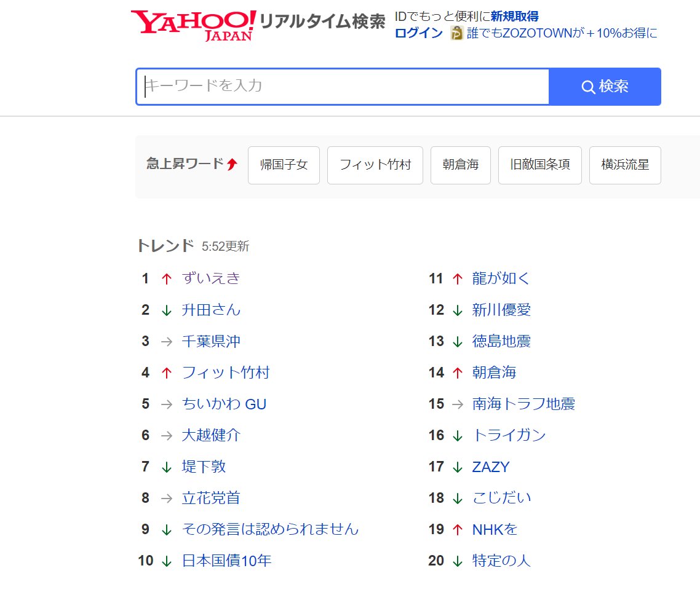Screen dimensions: 700x603
Task: Open trend rank 16 トライガン
Action: pos(509,435)
